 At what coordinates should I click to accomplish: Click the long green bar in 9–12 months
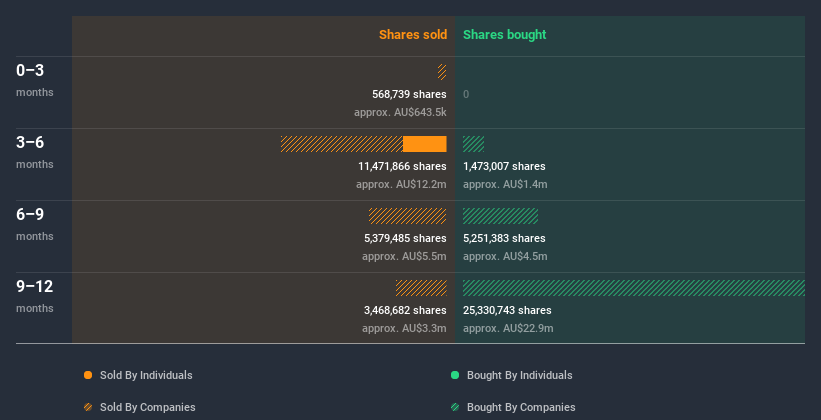click(x=634, y=288)
